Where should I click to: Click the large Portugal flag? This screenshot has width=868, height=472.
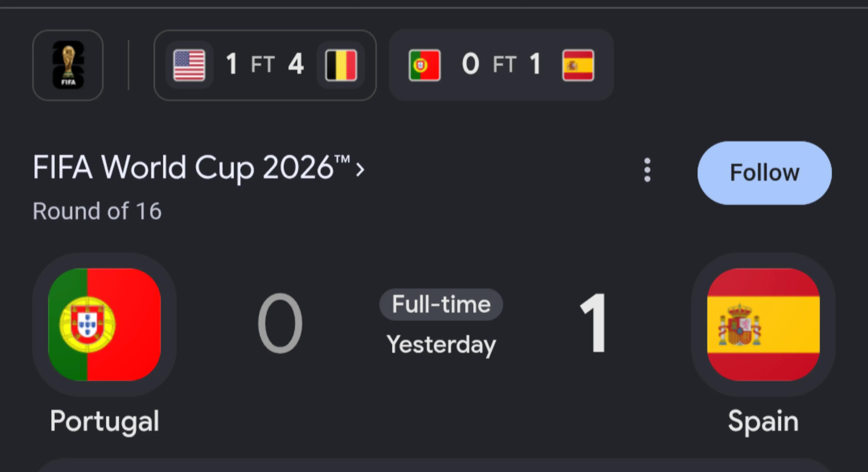104,324
